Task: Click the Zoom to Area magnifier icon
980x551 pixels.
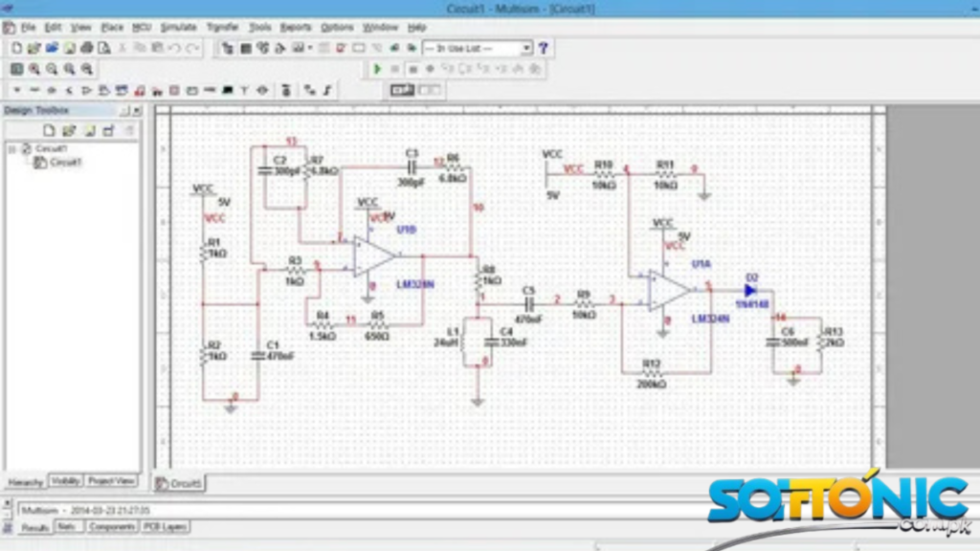Action: [x=69, y=69]
